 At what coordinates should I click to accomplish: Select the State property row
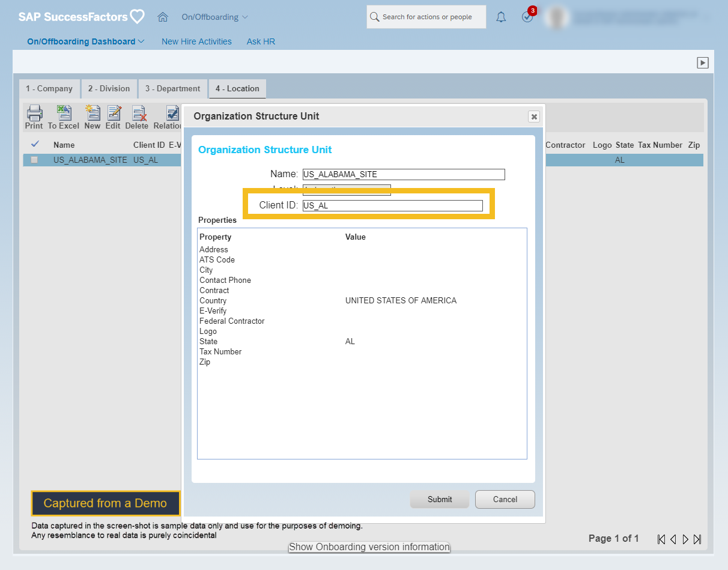(x=208, y=341)
